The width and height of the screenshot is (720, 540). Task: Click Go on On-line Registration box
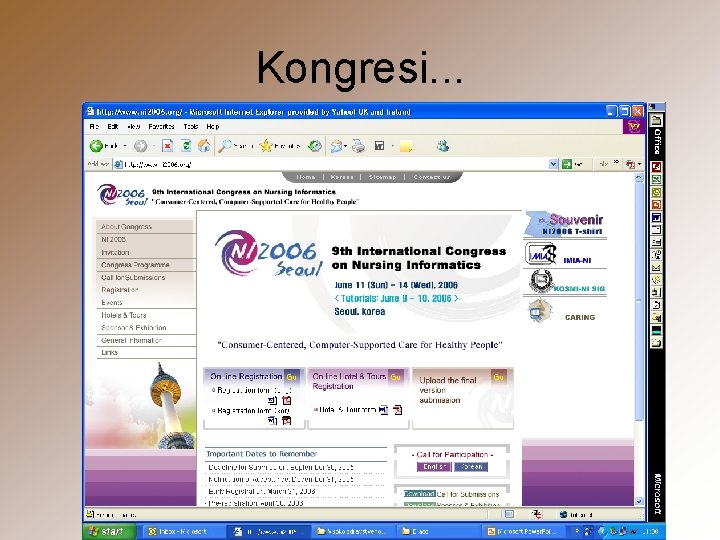(291, 377)
